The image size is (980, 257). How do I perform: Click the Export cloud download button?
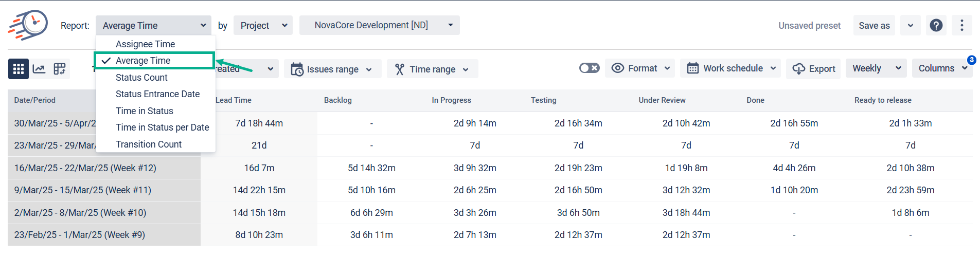pos(813,68)
